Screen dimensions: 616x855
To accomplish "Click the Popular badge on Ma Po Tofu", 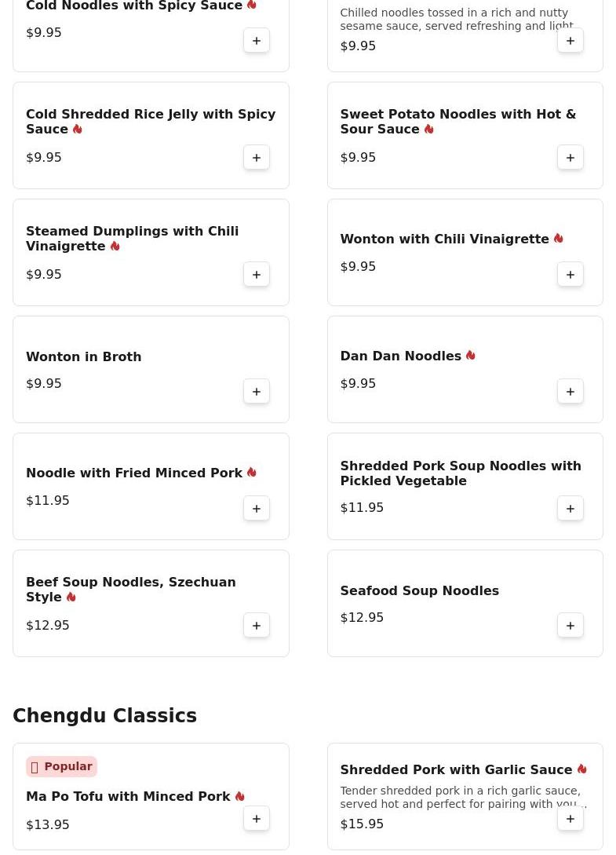I will [x=61, y=767].
